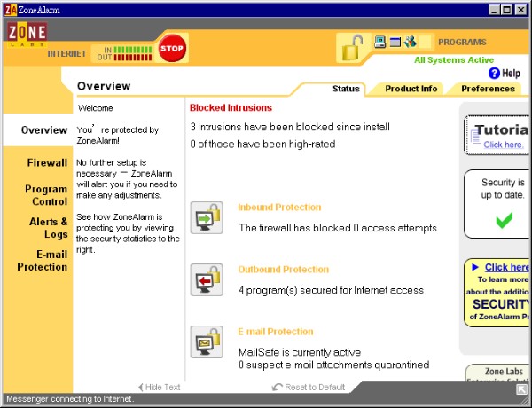Switch to the Status tab

coord(346,89)
